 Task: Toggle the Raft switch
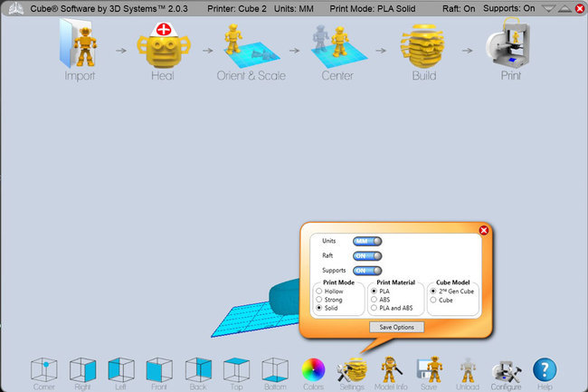(367, 256)
